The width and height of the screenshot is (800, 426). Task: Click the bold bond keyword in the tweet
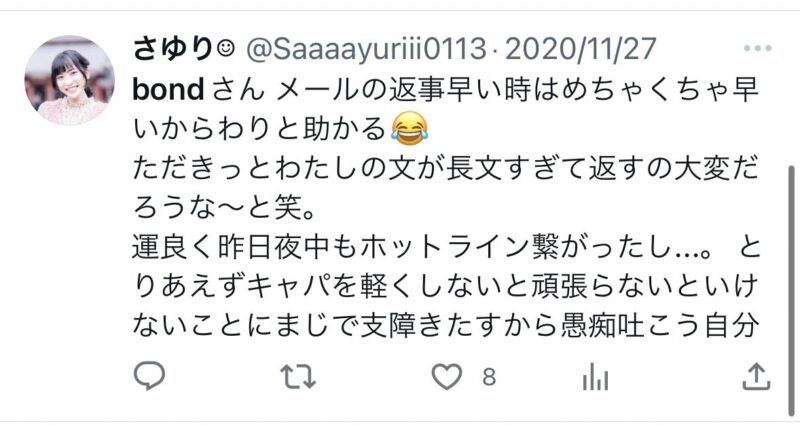[x=168, y=90]
